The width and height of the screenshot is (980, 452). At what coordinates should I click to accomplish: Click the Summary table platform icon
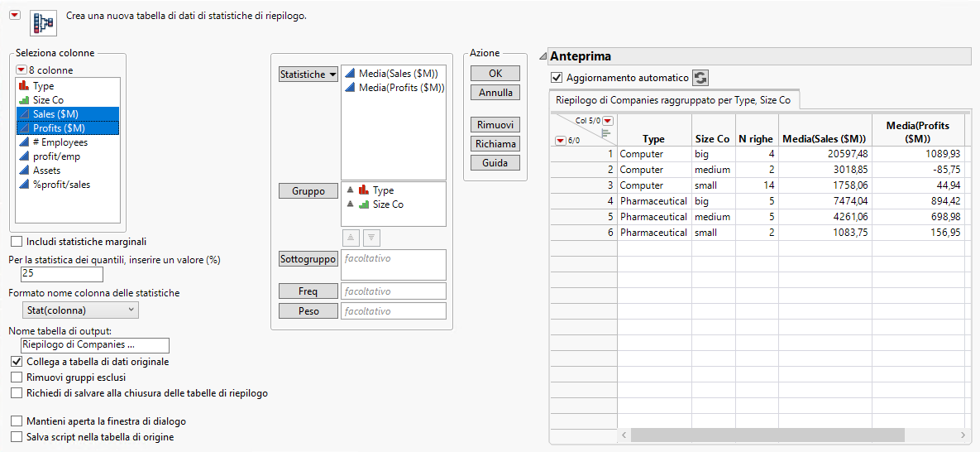pyautogui.click(x=43, y=22)
